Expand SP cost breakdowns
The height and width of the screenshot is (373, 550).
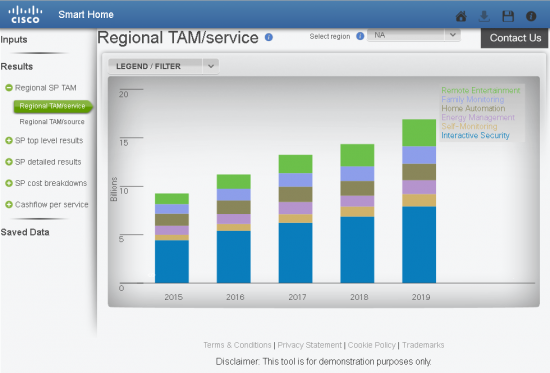tap(9, 183)
